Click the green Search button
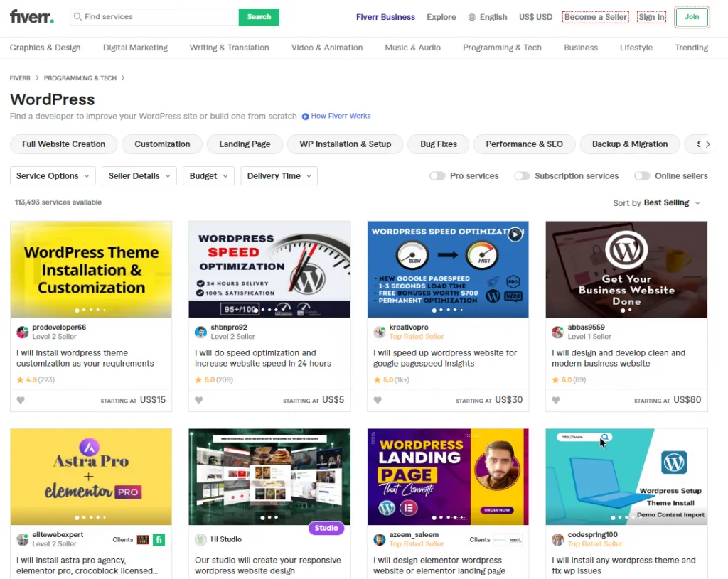728x579 pixels. click(259, 17)
